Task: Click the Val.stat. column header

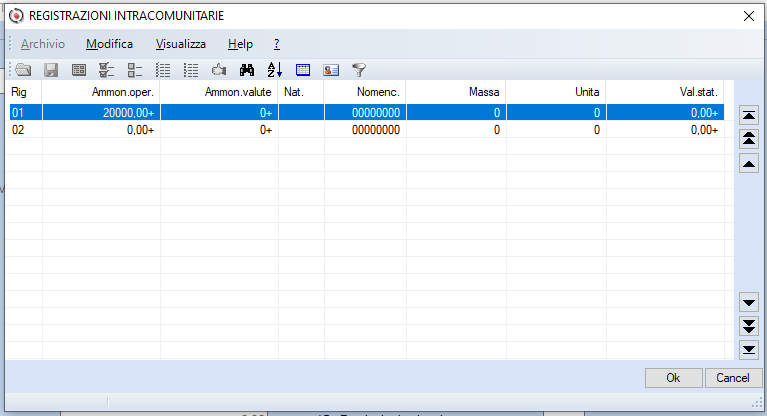Action: 665,92
